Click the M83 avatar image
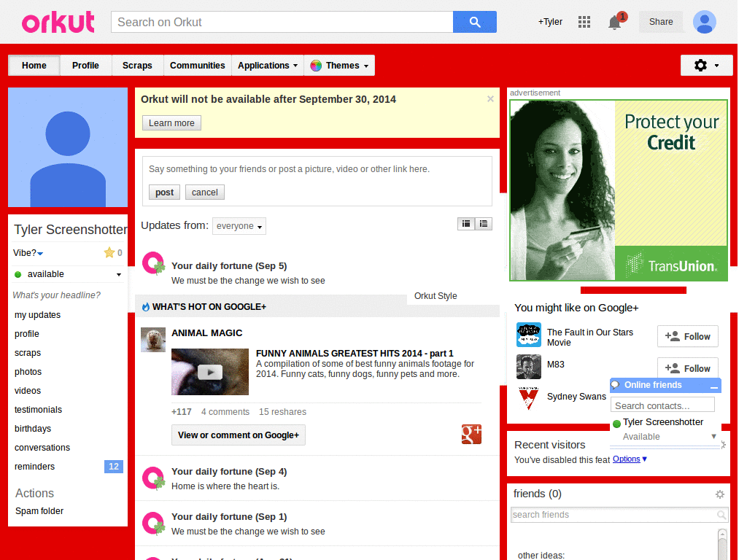The width and height of the screenshot is (747, 560). [x=529, y=367]
